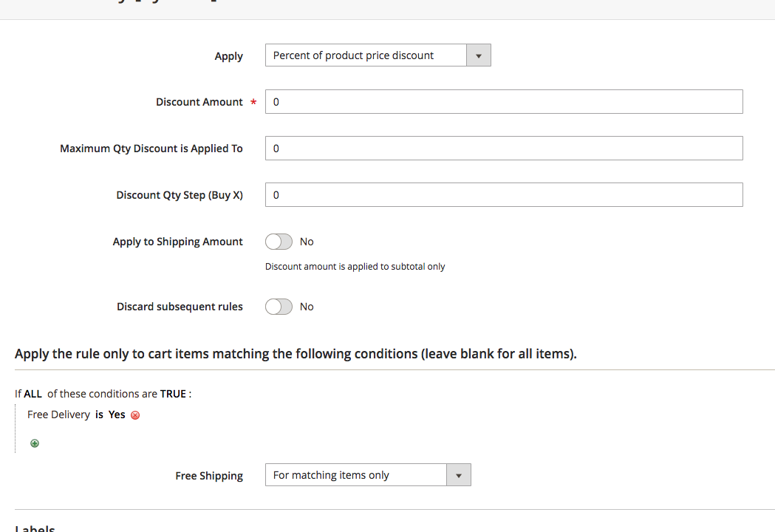Open the Apply dropdown via its arrow icon

[478, 55]
